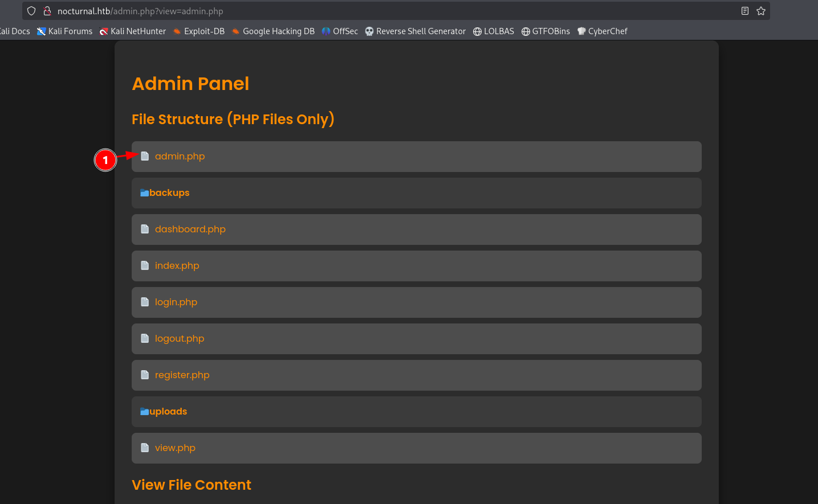818x504 pixels.
Task: Toggle reader view icon in address bar
Action: pos(744,11)
